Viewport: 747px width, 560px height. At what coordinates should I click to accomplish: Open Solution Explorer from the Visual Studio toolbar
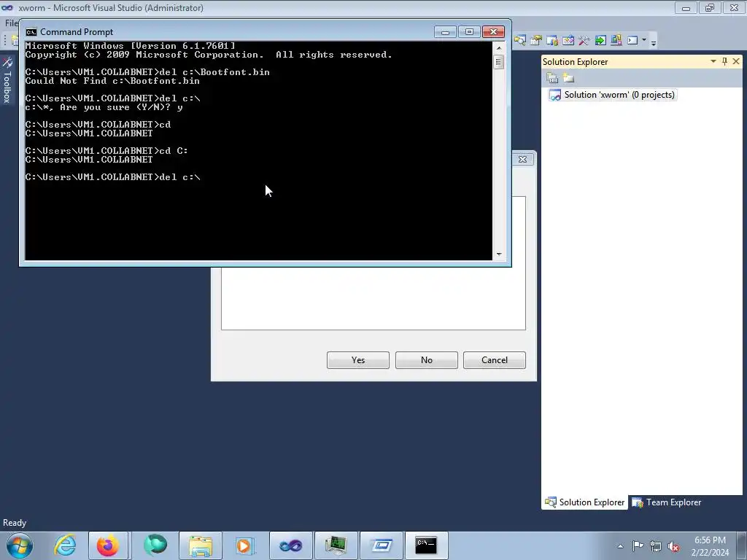519,41
